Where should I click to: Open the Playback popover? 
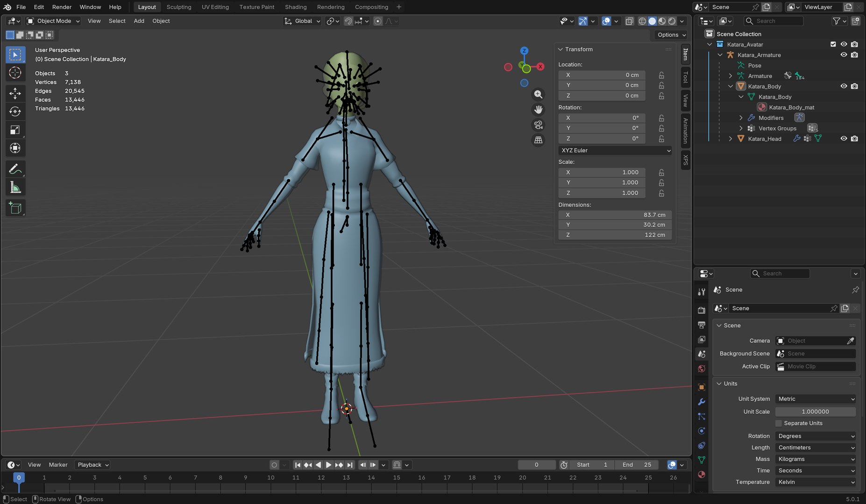[x=92, y=465]
